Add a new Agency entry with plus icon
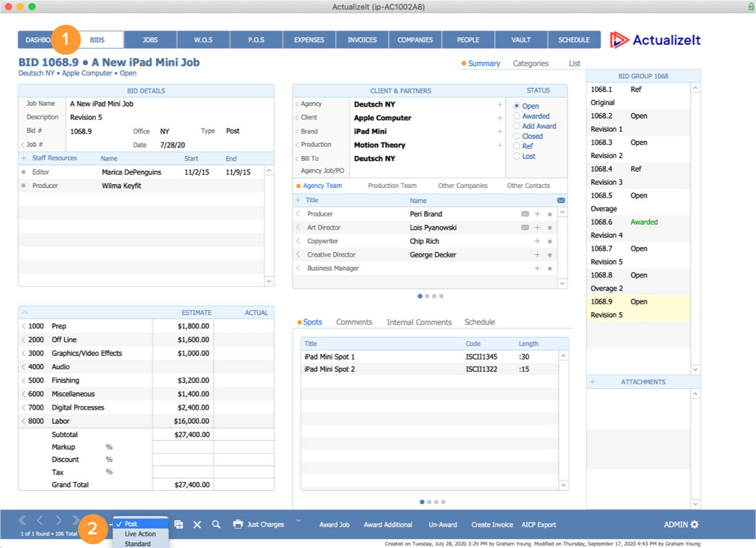The image size is (756, 548). coord(499,103)
